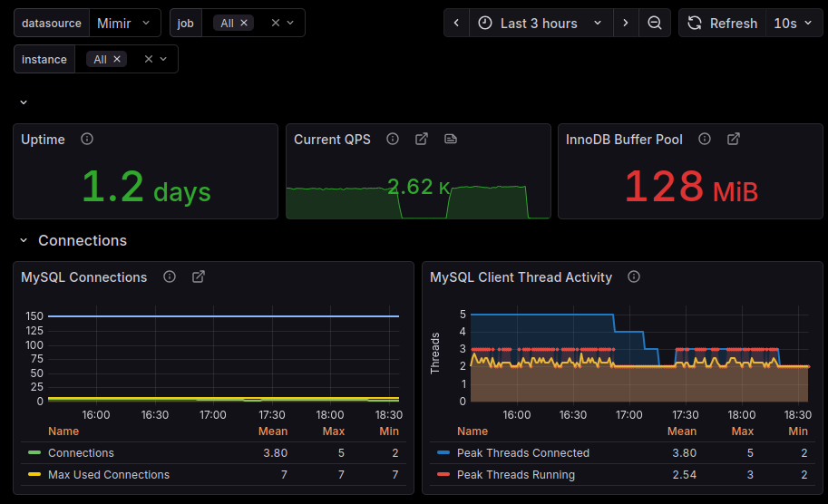Sort MySQL Connections legend by Max
The width and height of the screenshot is (828, 504).
pos(334,431)
